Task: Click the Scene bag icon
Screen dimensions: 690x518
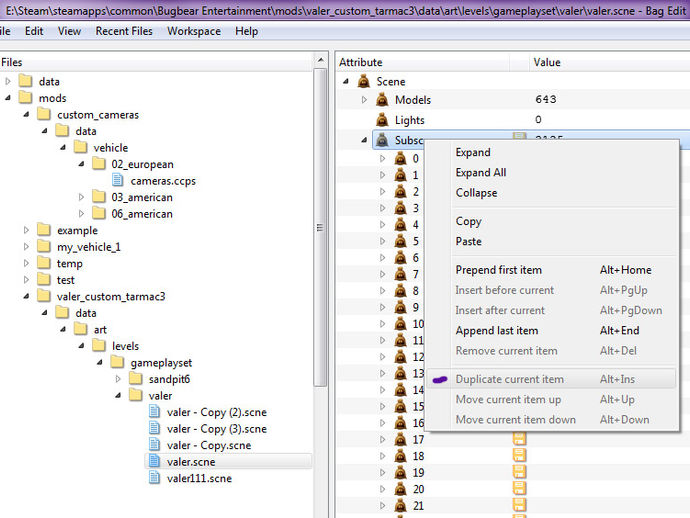Action: (x=363, y=81)
